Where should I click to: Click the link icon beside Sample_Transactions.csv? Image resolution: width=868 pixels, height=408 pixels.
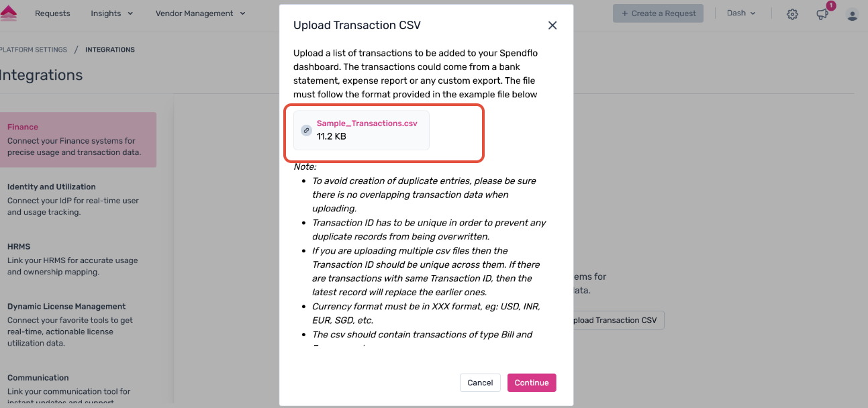[306, 130]
